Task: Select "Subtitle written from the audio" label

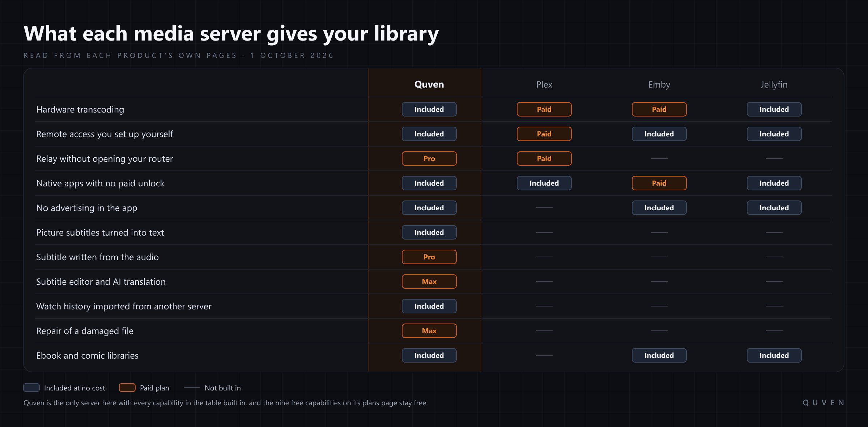Action: click(97, 257)
